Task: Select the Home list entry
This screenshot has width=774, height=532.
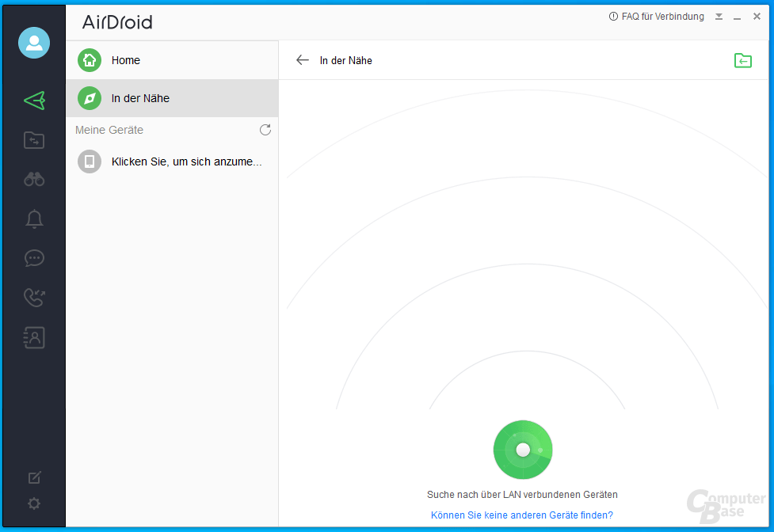Action: pos(172,60)
